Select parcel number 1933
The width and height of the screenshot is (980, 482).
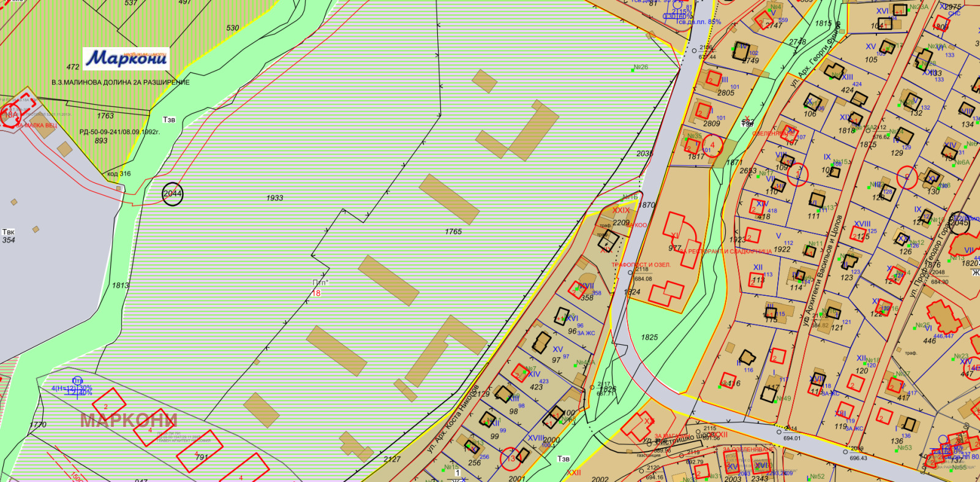tap(274, 198)
